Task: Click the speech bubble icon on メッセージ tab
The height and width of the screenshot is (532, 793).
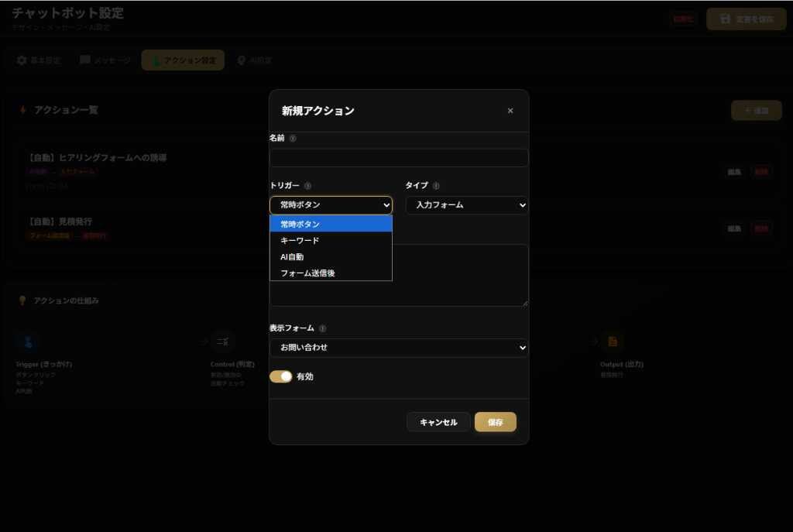Action: 84,60
